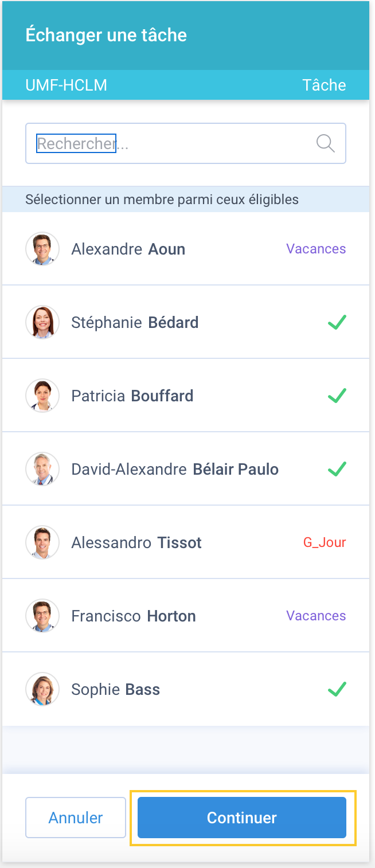
Task: Click the Tâche label in header
Action: pos(324,85)
